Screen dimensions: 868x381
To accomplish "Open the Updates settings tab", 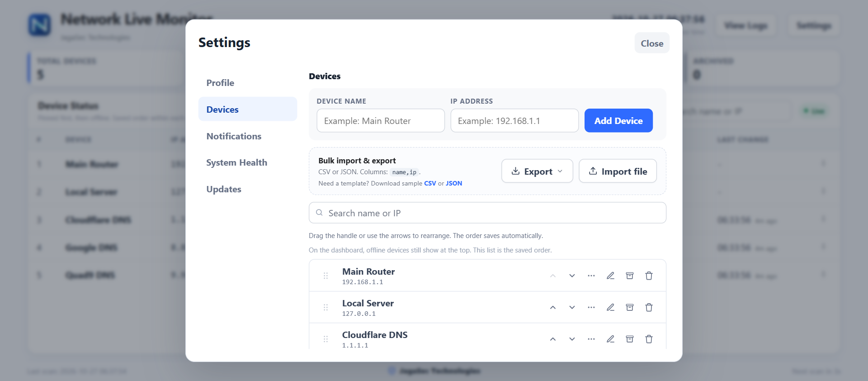I will coord(248,189).
